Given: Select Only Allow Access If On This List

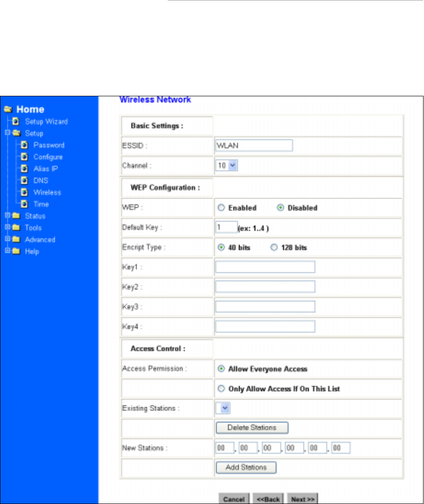Looking at the screenshot, I should [221, 389].
